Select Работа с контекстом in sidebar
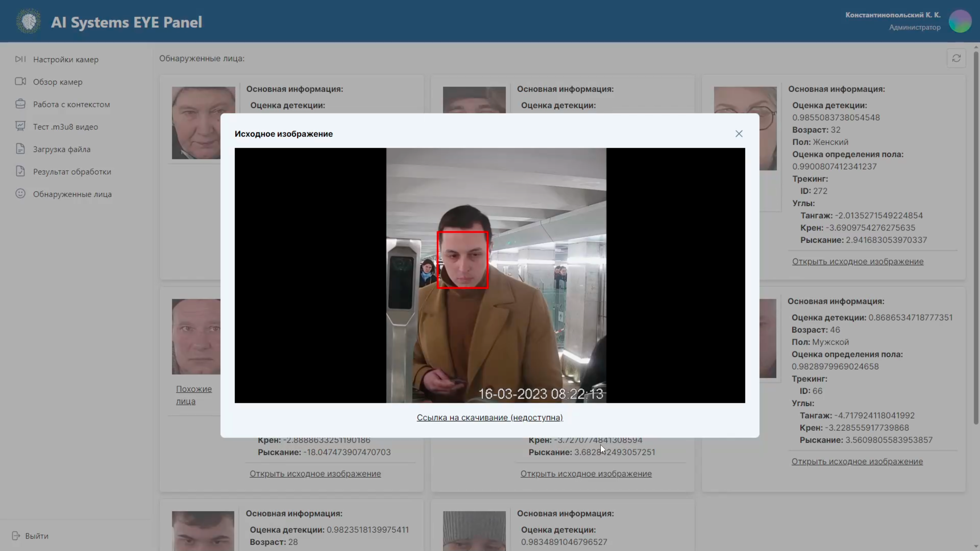The width and height of the screenshot is (980, 551). (x=72, y=104)
